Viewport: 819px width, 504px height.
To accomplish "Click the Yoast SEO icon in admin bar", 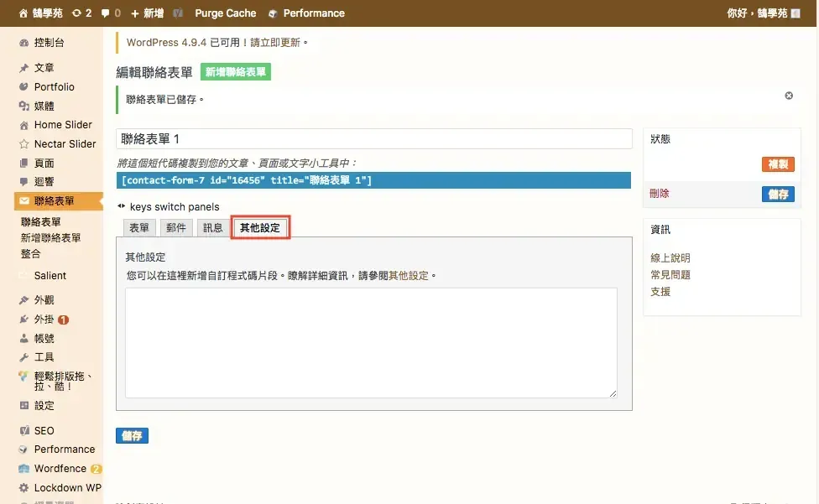I will tap(178, 13).
